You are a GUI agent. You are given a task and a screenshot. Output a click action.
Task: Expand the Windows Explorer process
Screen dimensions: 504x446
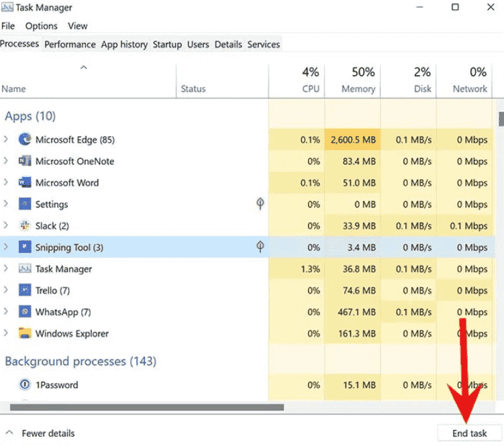6,333
